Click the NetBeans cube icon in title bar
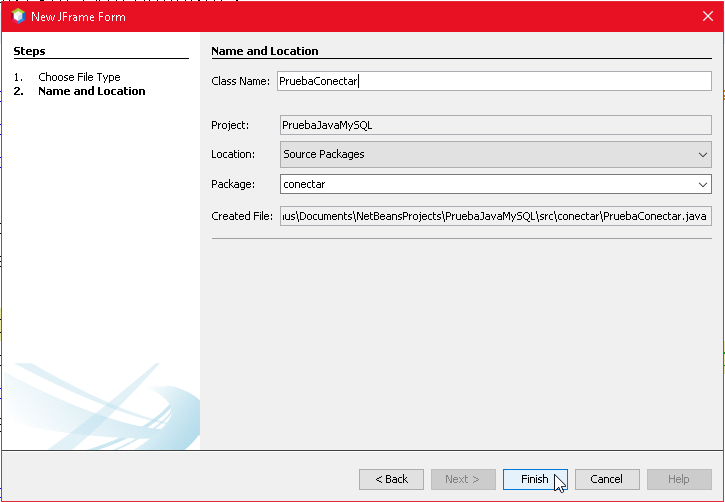Image resolution: width=725 pixels, height=502 pixels. (18, 16)
